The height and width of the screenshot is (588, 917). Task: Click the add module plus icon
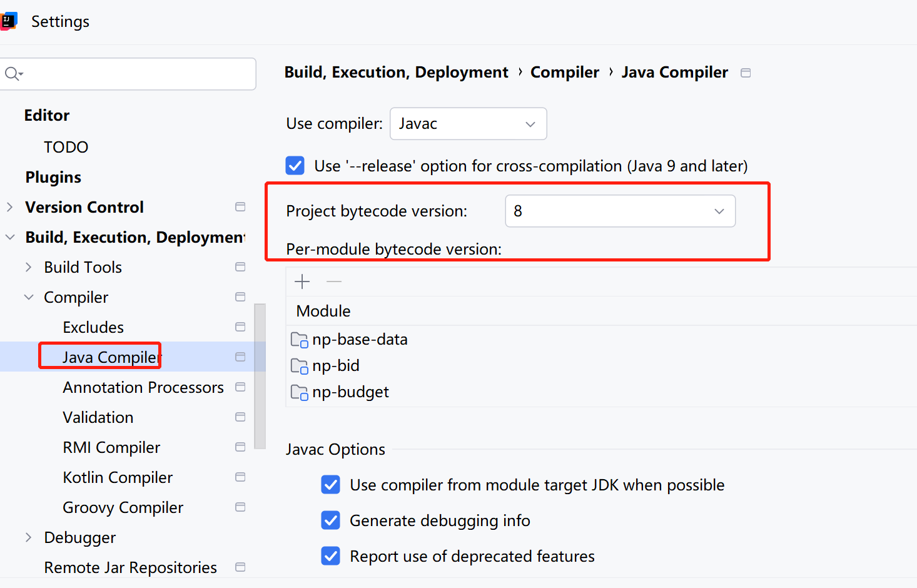click(x=302, y=281)
